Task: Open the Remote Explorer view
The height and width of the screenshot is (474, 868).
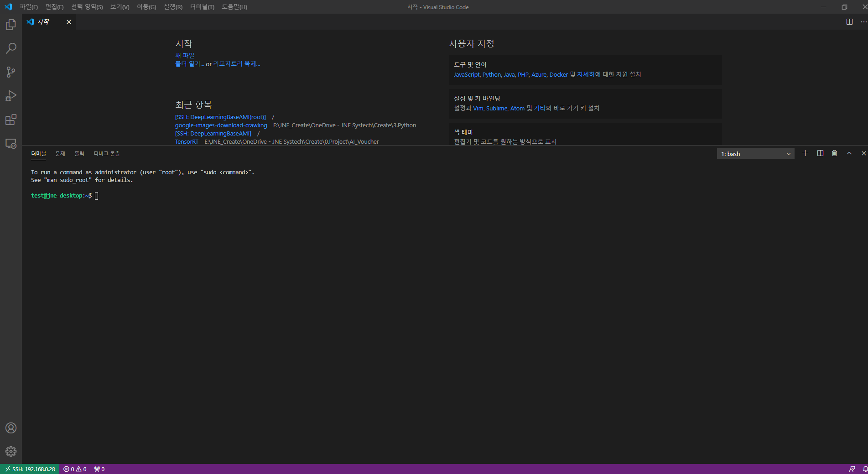Action: (x=11, y=144)
